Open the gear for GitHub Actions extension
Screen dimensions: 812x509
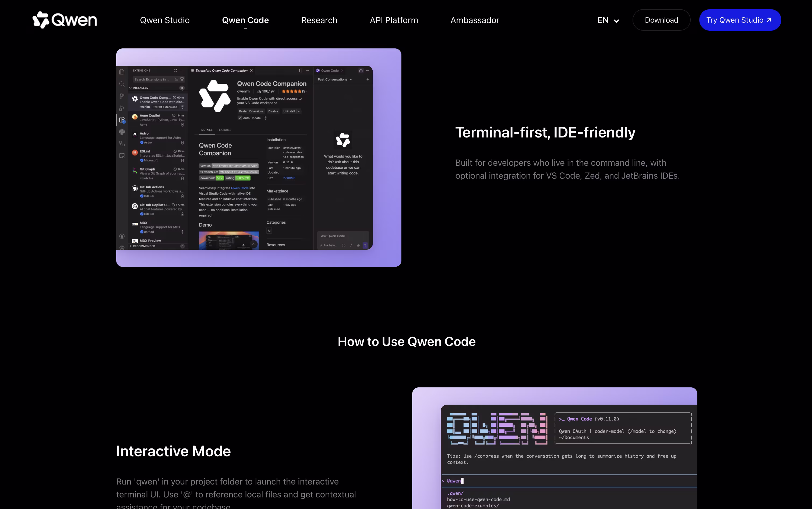pyautogui.click(x=182, y=196)
